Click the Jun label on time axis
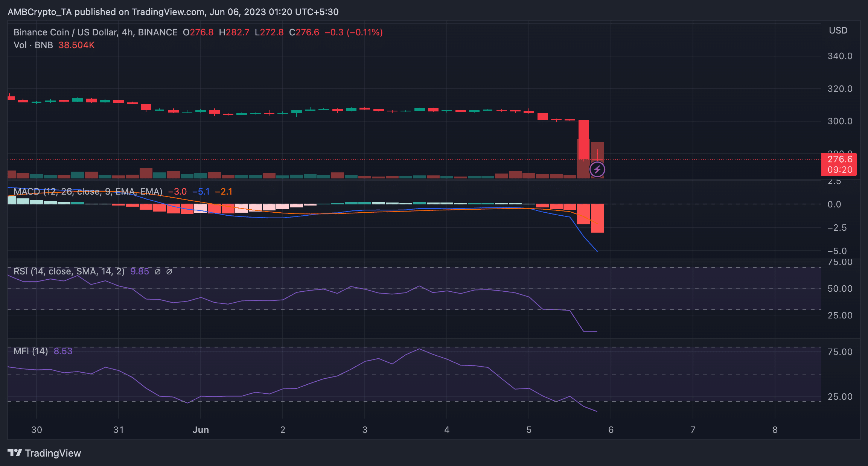Viewport: 868px width, 466px height. (201, 430)
